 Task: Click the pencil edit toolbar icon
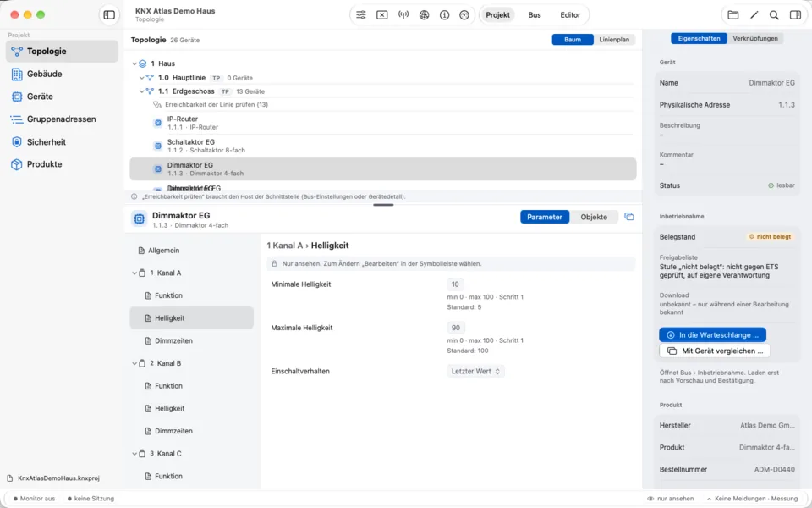coord(754,15)
